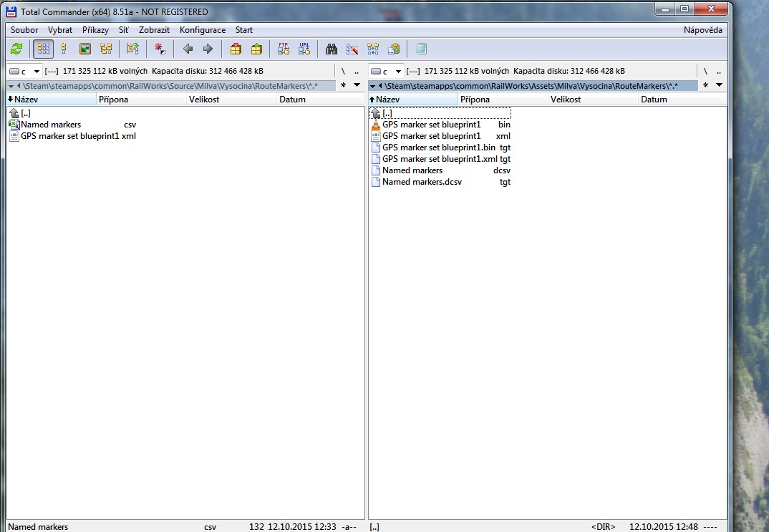Open the Soubor menu
The width and height of the screenshot is (769, 532).
(x=24, y=30)
